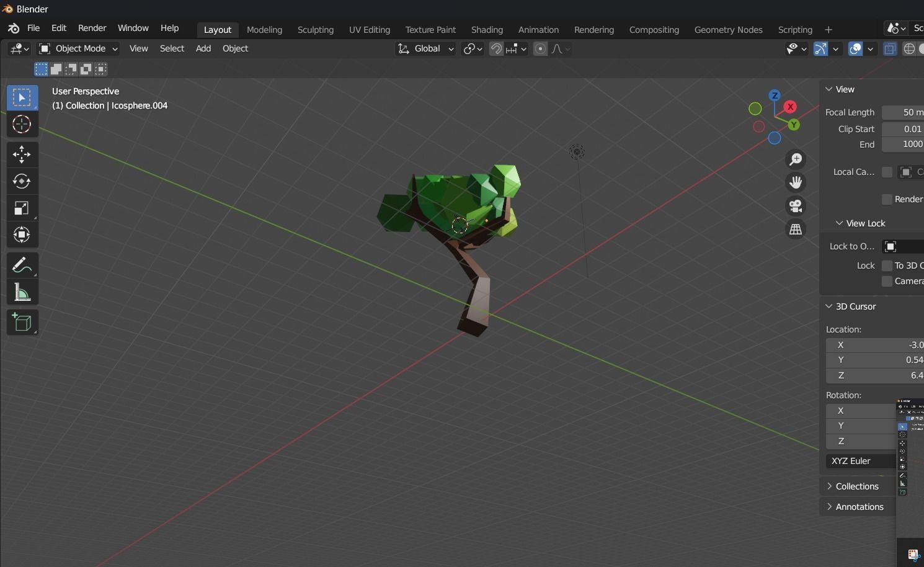This screenshot has width=924, height=567.
Task: Pick the Rotate tool
Action: click(22, 181)
